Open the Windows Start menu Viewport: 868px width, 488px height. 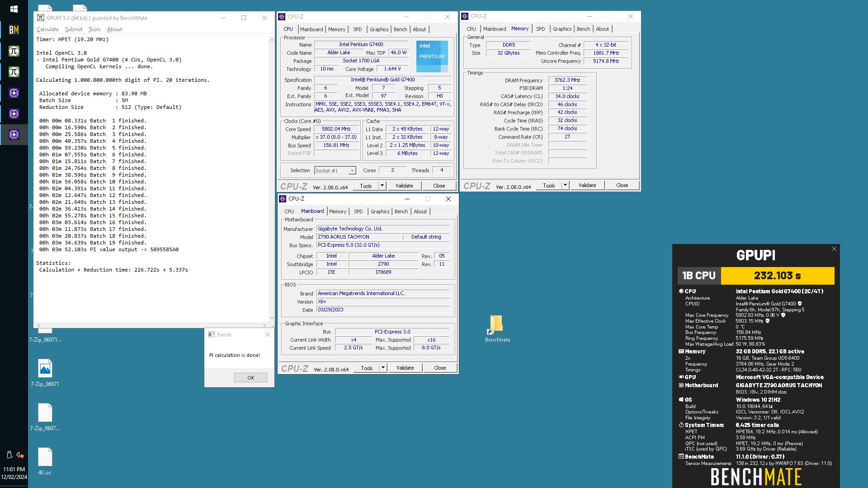[14, 9]
